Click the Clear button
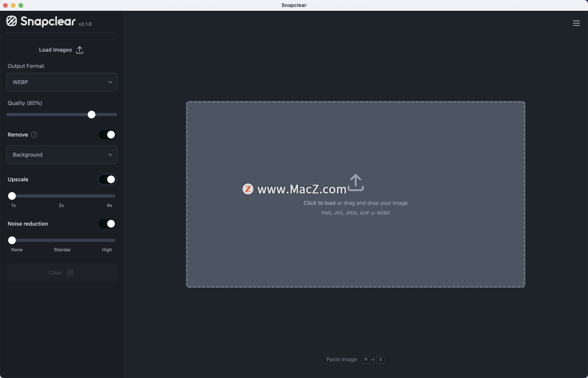This screenshot has width=588, height=378. point(62,273)
